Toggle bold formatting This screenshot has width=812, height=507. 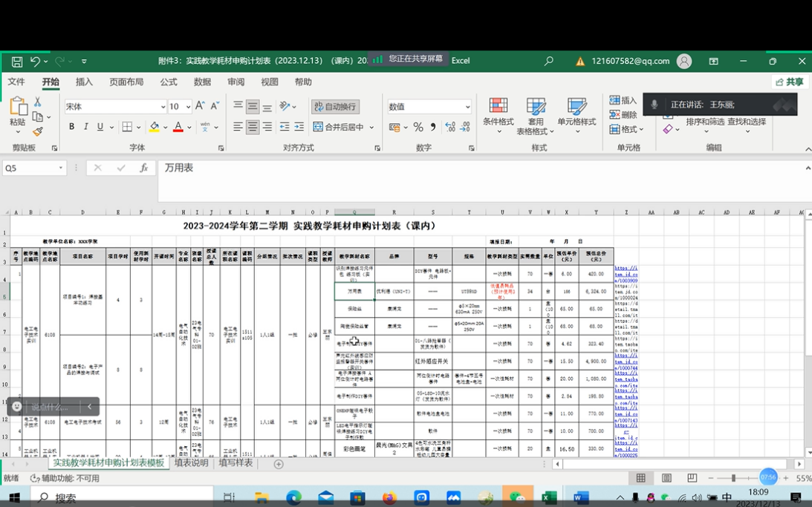click(71, 127)
